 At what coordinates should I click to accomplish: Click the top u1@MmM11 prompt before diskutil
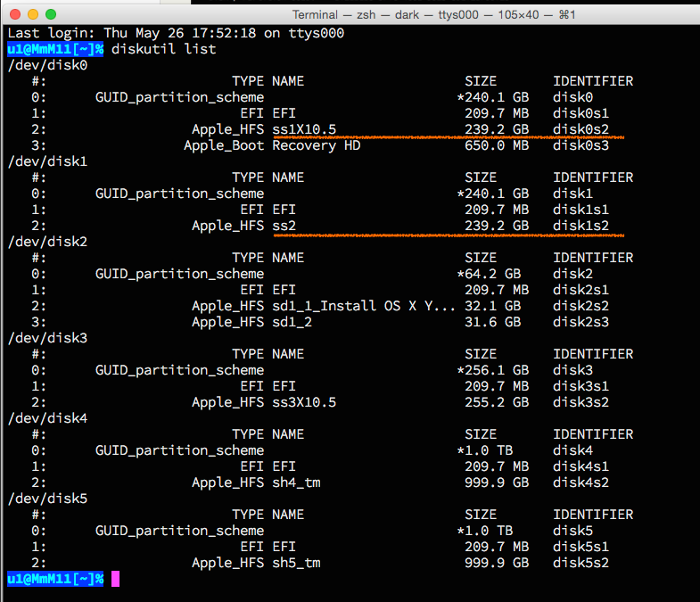(55, 49)
